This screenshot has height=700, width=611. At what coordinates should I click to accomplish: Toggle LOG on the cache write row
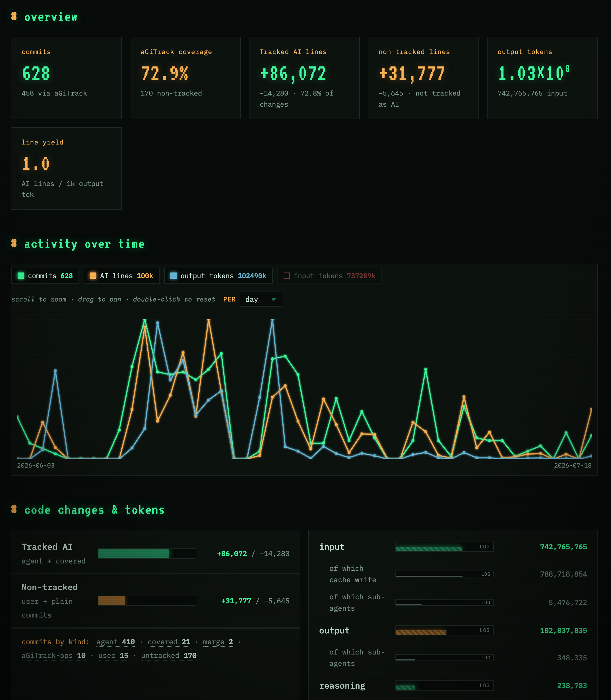tap(486, 574)
